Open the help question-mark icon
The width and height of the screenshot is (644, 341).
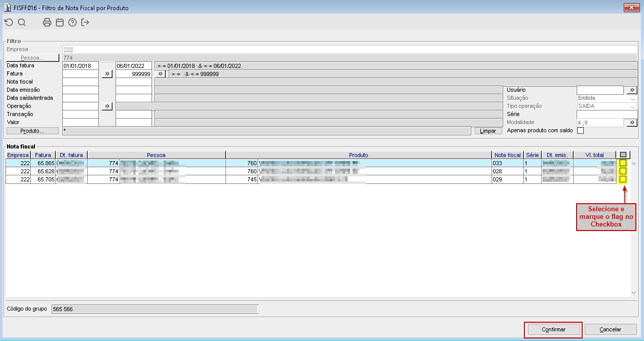pos(72,22)
